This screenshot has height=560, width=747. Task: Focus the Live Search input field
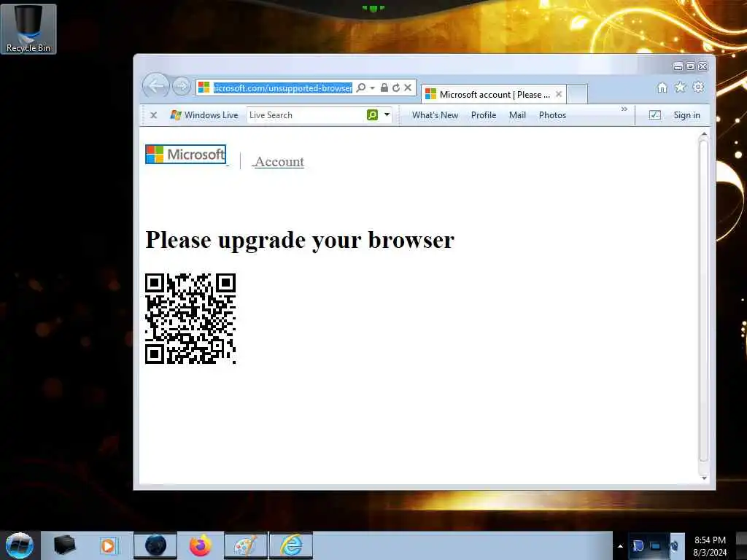tap(306, 114)
